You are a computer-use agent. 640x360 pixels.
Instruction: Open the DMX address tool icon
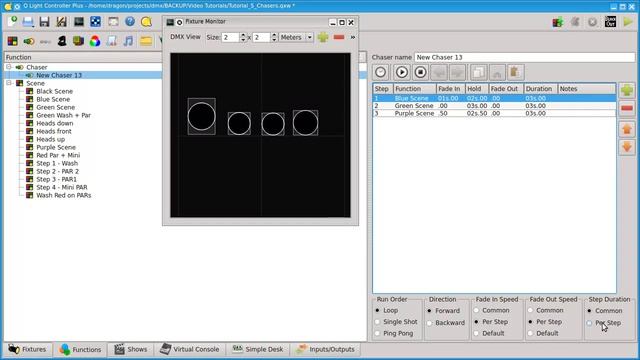coord(96,21)
